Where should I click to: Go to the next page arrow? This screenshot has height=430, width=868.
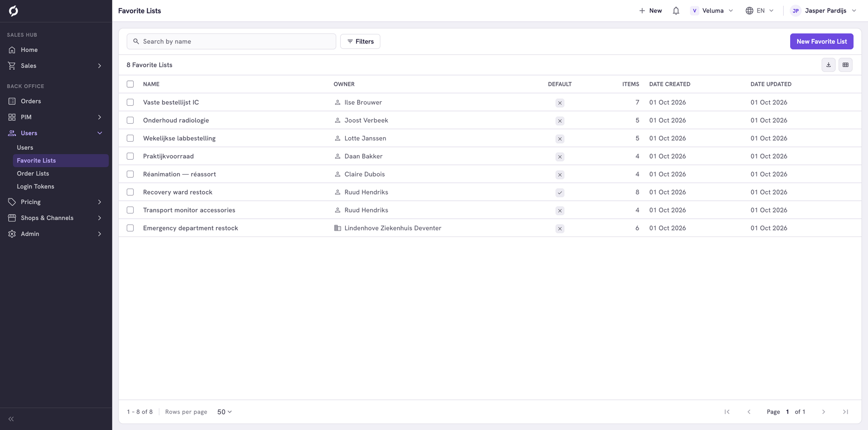824,412
